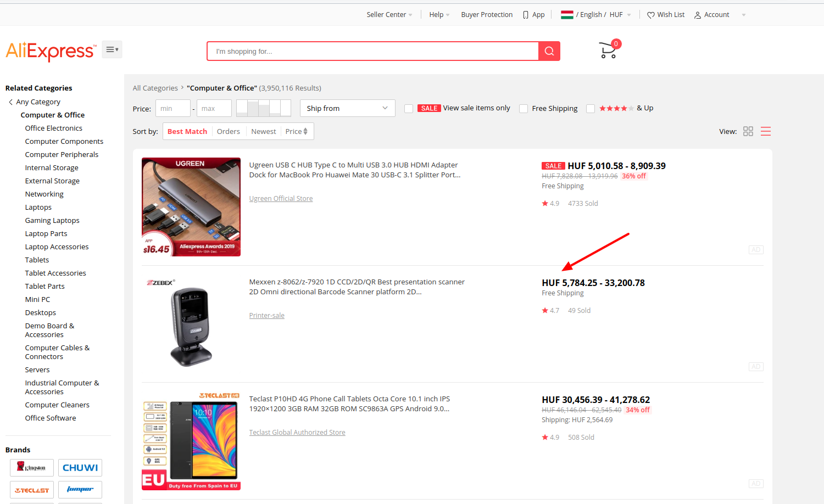Select the Internal Storage category

(x=52, y=168)
